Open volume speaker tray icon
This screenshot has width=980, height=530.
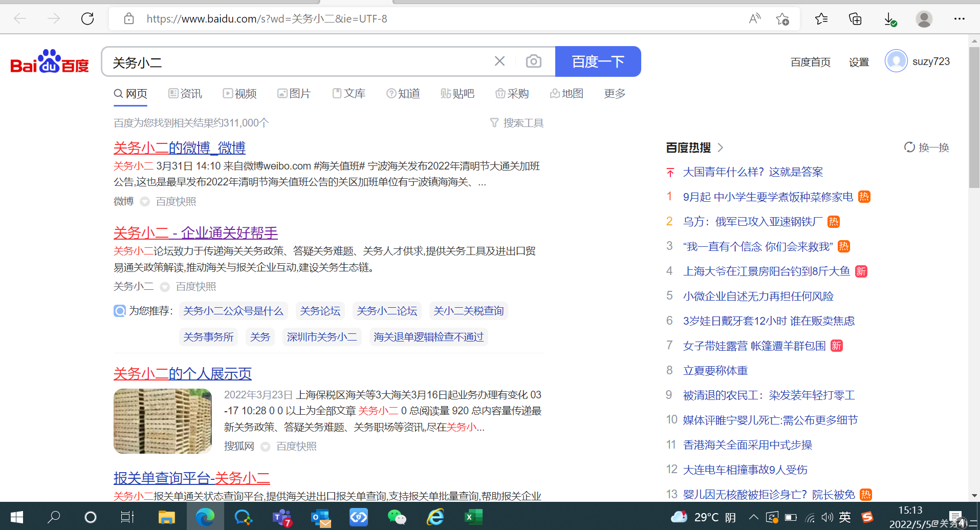[x=827, y=517]
